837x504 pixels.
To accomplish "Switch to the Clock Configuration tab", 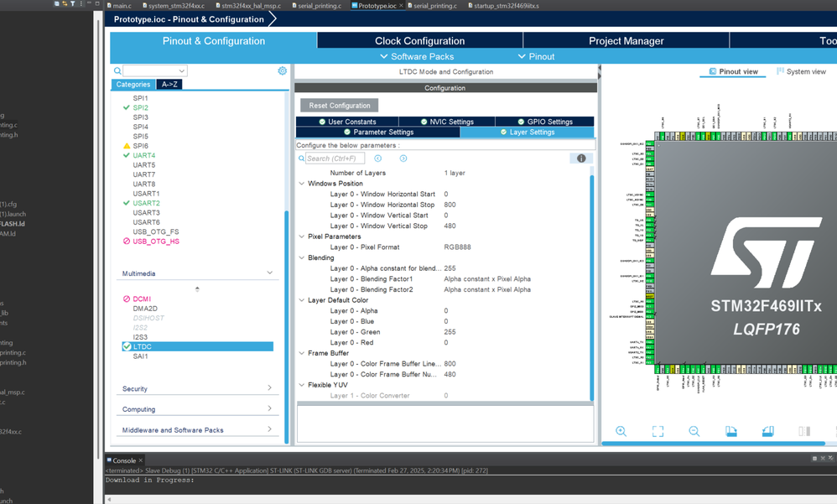I will 419,40.
